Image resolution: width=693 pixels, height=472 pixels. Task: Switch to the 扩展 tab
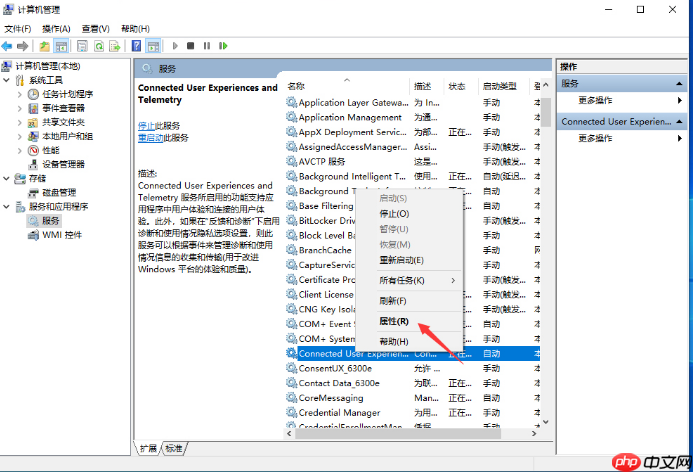pyautogui.click(x=148, y=449)
